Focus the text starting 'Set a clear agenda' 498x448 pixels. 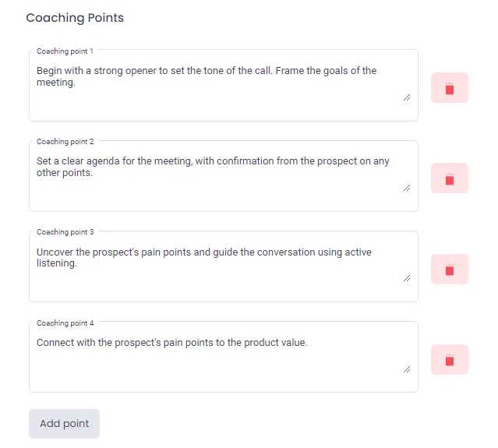pyautogui.click(x=224, y=176)
